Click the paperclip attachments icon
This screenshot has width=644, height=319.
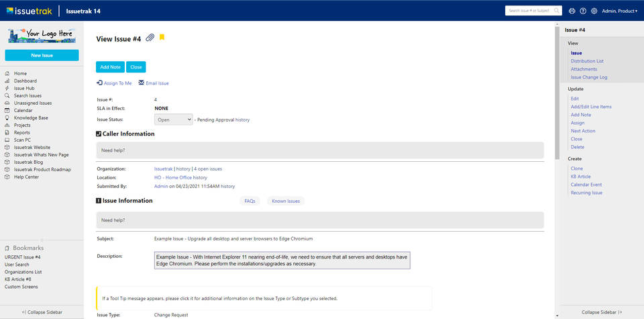[150, 38]
